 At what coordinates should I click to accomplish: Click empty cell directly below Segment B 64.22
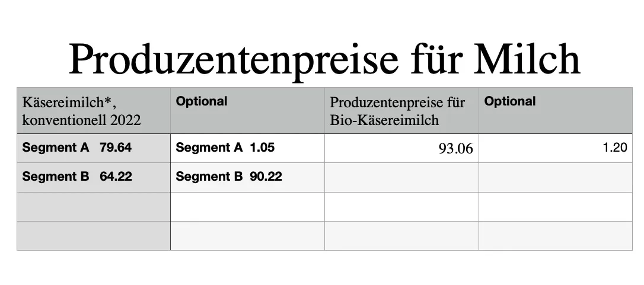[x=93, y=206]
